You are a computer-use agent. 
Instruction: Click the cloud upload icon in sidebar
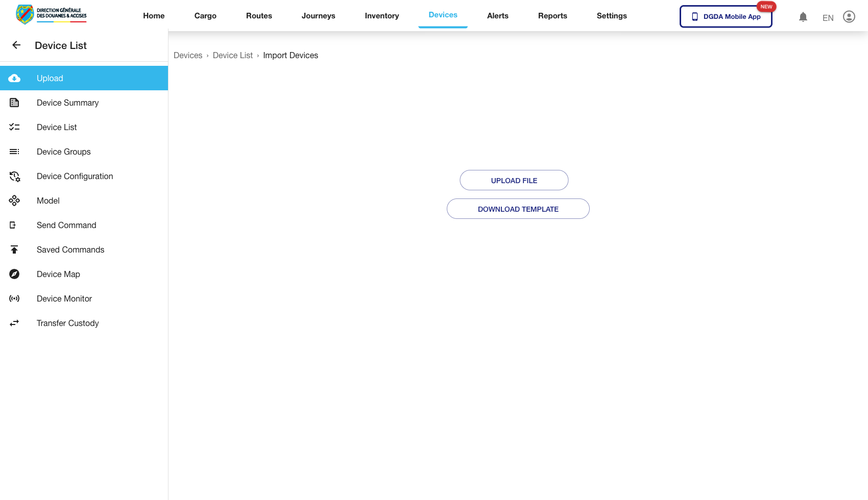pos(14,78)
